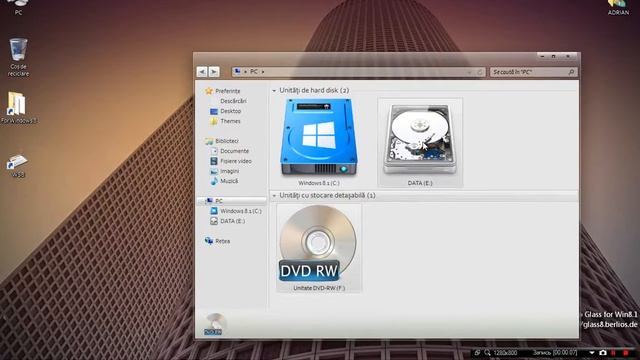Open the PC desktop shortcut
The height and width of the screenshot is (360, 640).
(x=18, y=7)
